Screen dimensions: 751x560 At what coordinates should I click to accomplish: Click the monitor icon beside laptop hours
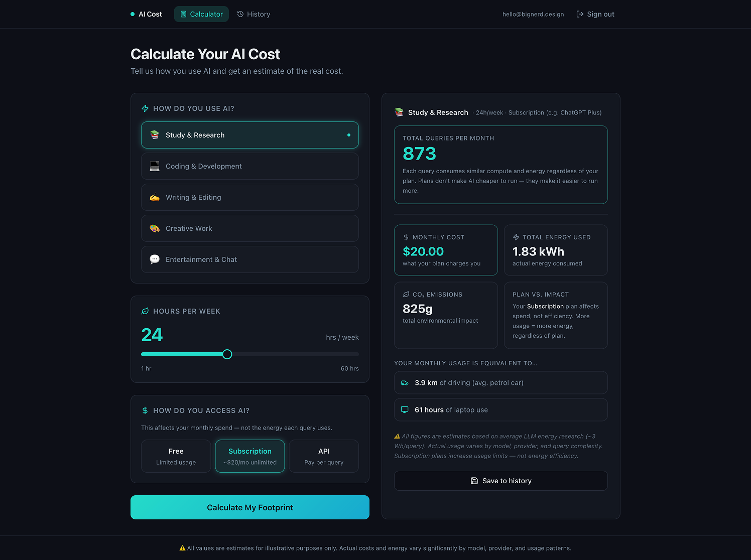tap(405, 410)
